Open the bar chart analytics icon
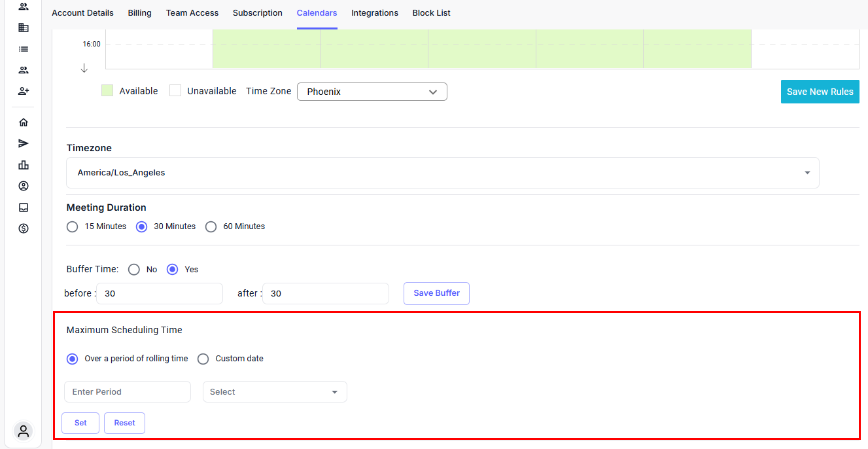868x449 pixels. 24,165
